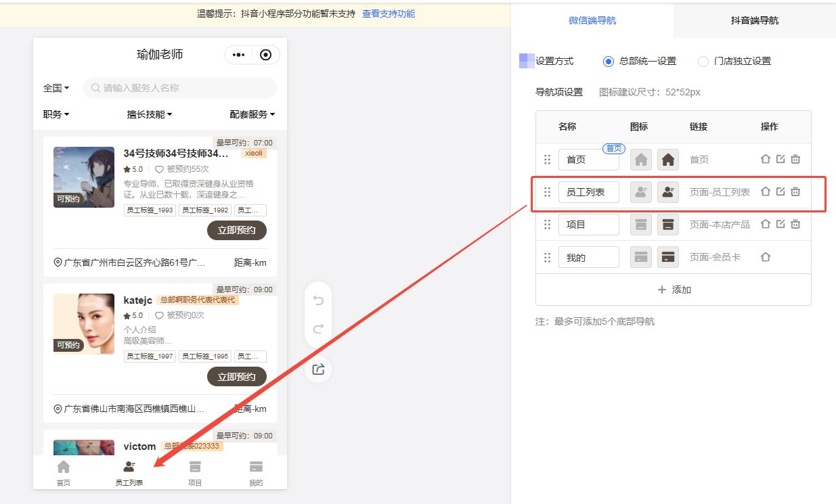This screenshot has height=504, width=836.
Task: Open the 擅长技能 filter dropdown
Action: coord(150,114)
